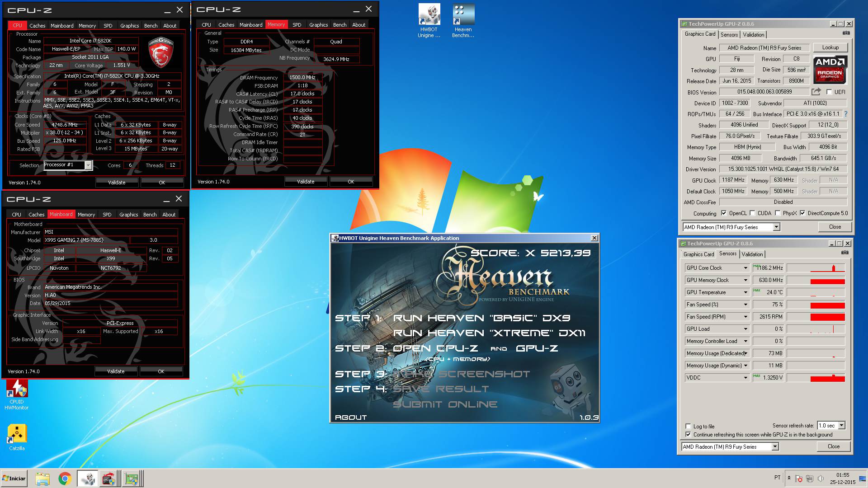
Task: Select the red toolbox taskbar icon
Action: coord(109,479)
